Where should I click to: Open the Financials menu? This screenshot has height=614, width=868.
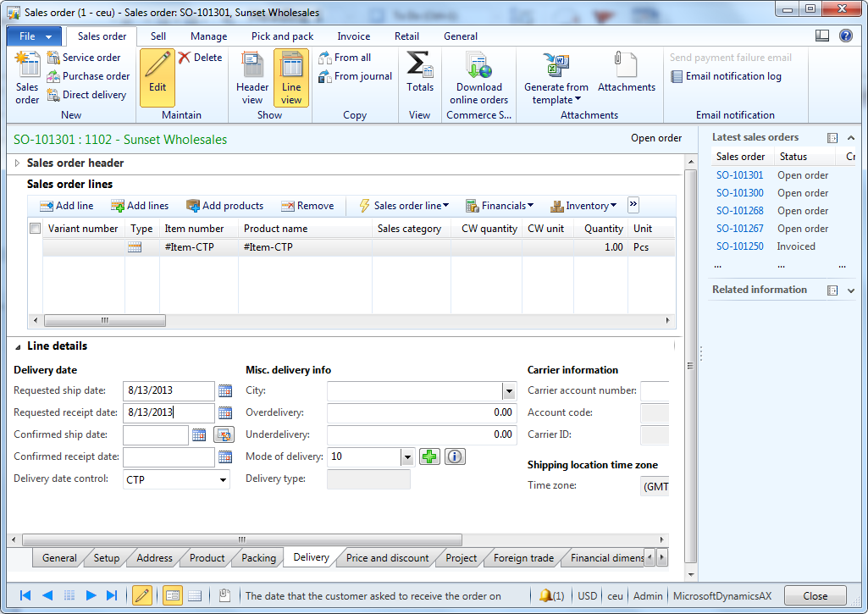coord(500,206)
